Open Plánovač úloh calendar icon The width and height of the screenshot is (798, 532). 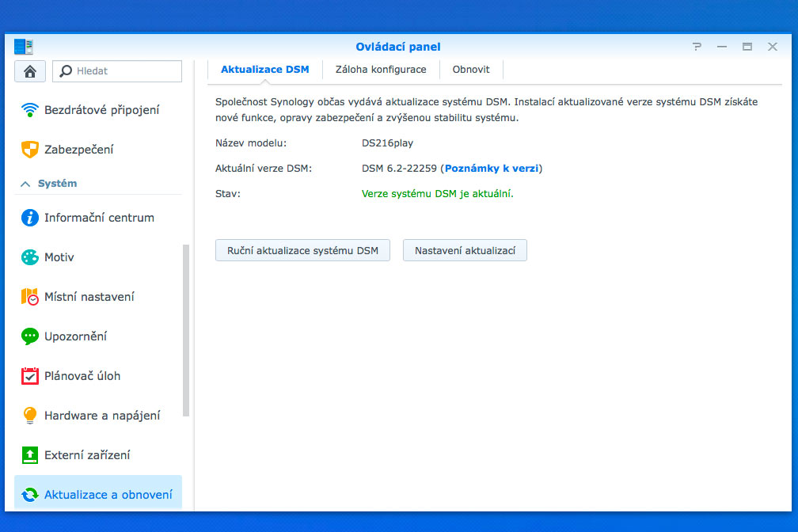point(30,376)
